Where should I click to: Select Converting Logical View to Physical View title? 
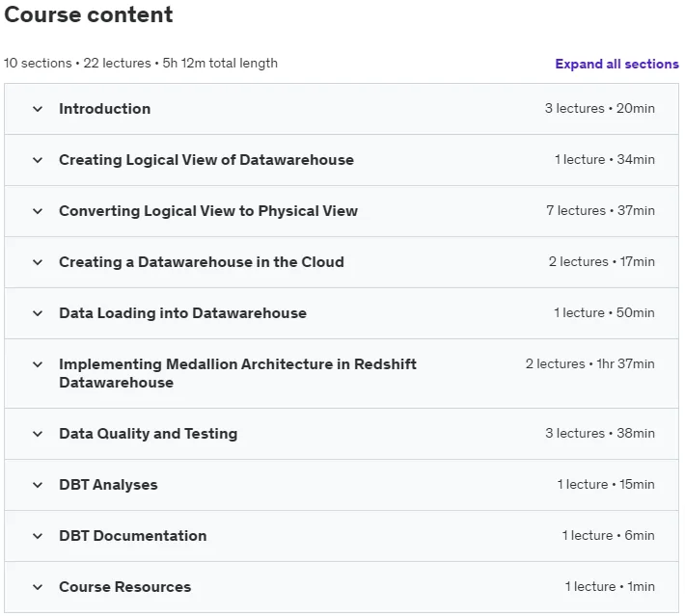click(x=208, y=211)
